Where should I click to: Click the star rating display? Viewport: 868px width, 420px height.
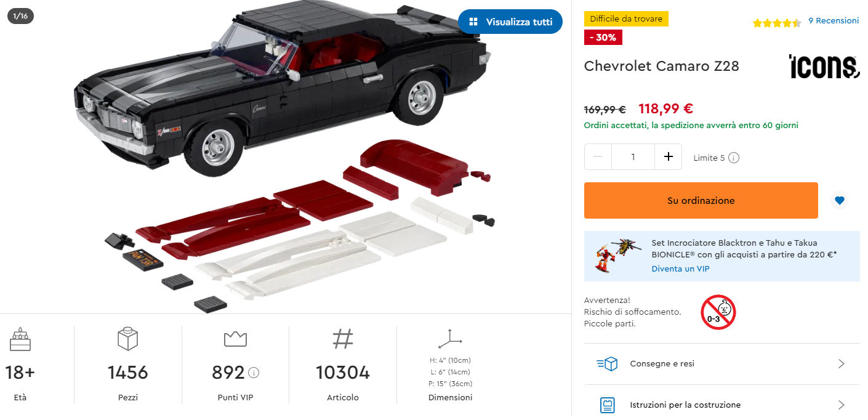pos(777,23)
